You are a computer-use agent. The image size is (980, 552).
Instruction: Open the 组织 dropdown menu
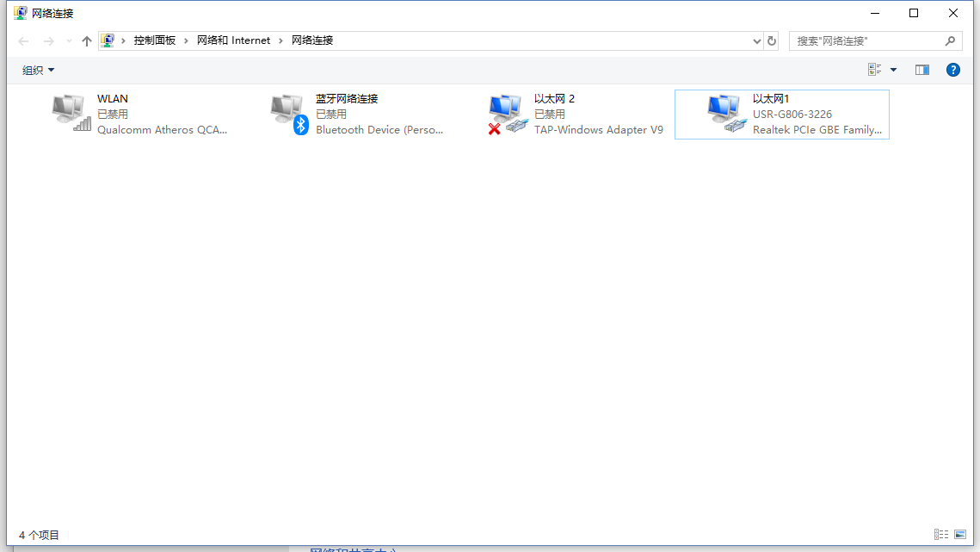click(38, 70)
